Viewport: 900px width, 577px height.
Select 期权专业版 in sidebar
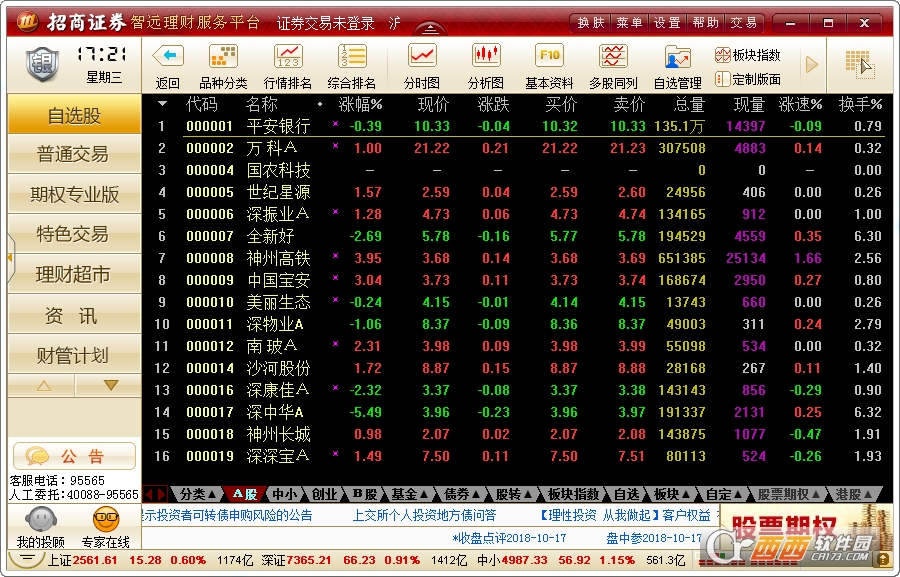(75, 194)
